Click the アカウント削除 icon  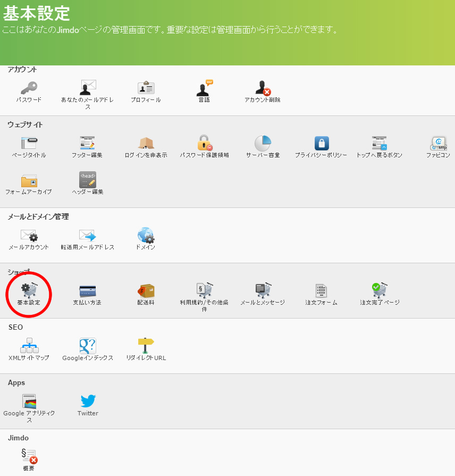click(263, 88)
